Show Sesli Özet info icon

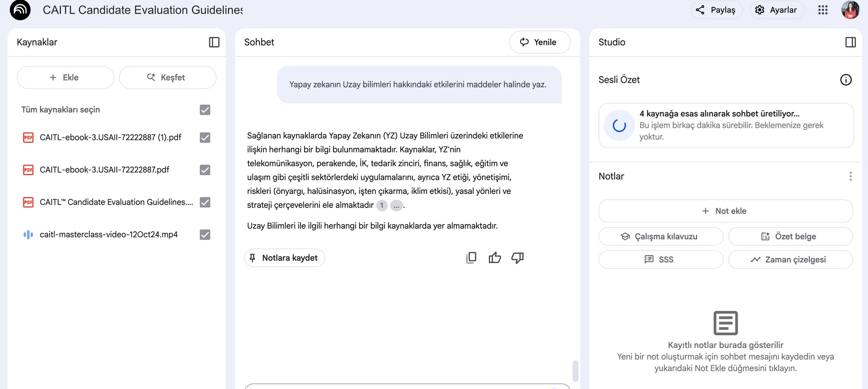pos(845,80)
